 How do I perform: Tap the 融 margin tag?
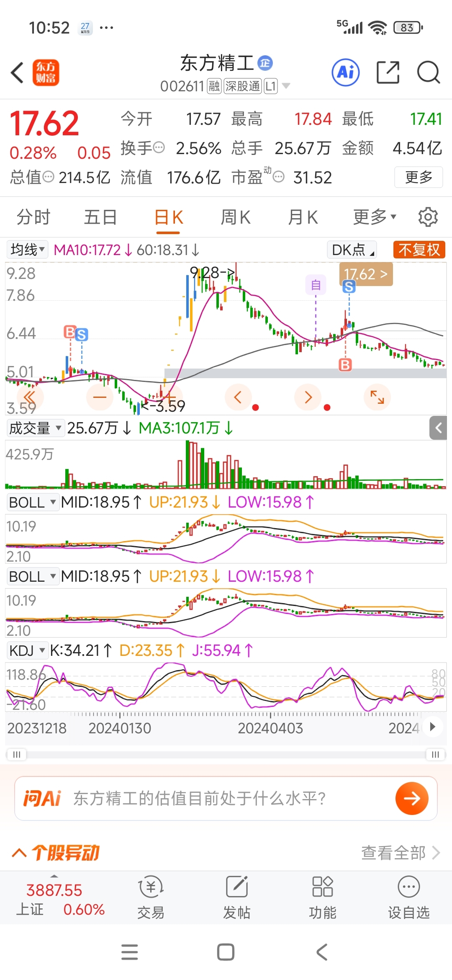(x=214, y=86)
